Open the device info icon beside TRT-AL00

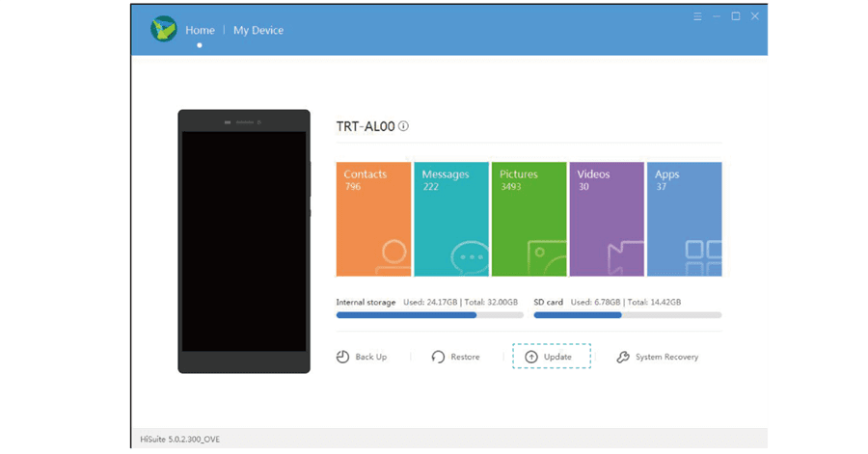pyautogui.click(x=404, y=126)
